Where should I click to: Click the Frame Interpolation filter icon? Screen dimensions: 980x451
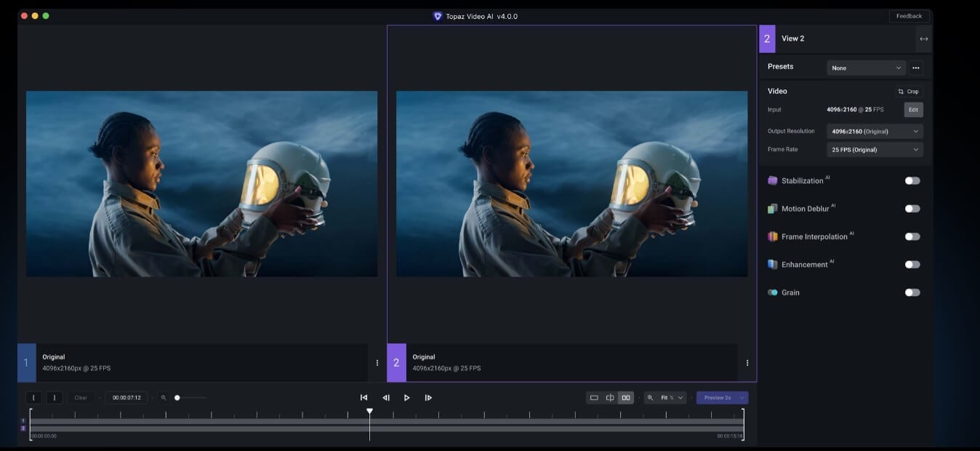tap(773, 236)
